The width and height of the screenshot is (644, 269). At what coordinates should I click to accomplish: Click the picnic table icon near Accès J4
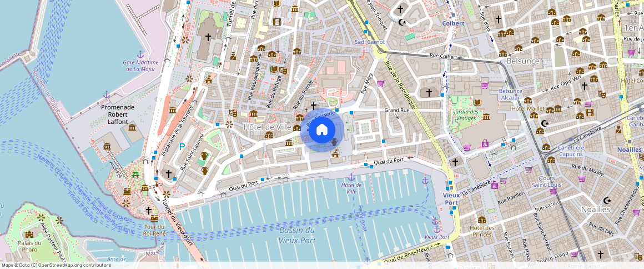click(x=135, y=175)
